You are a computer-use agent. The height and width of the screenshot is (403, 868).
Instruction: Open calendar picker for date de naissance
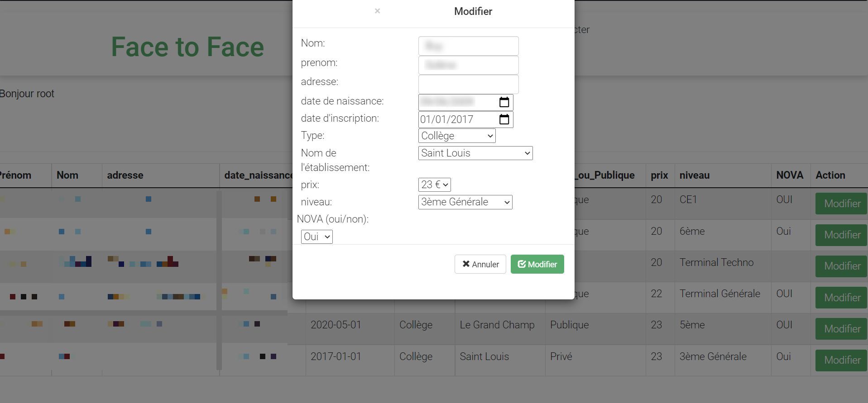[504, 102]
